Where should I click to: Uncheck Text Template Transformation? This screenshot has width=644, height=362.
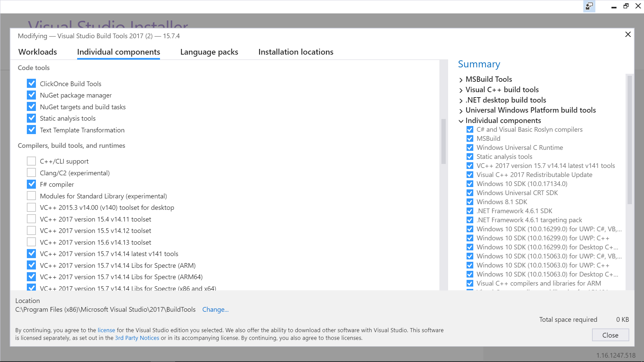coord(31,130)
